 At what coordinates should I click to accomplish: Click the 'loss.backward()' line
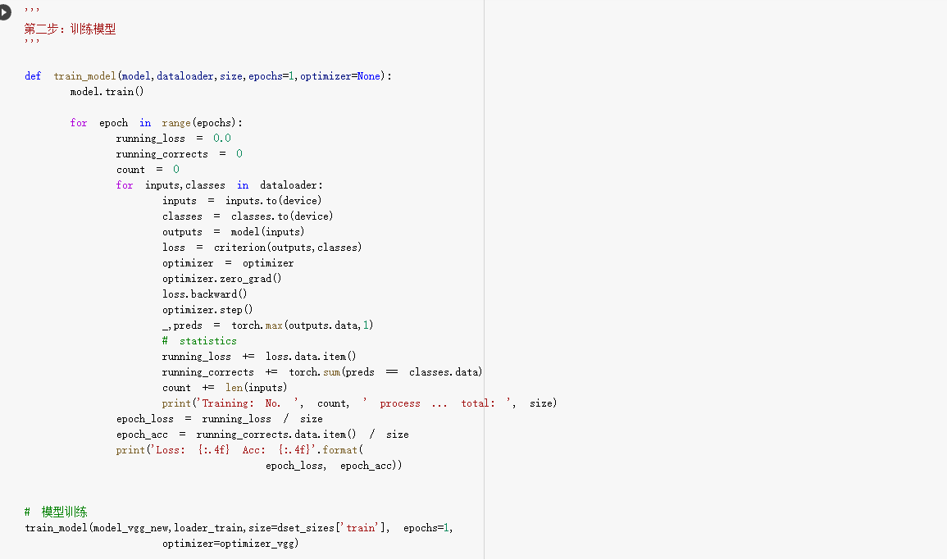click(x=204, y=294)
